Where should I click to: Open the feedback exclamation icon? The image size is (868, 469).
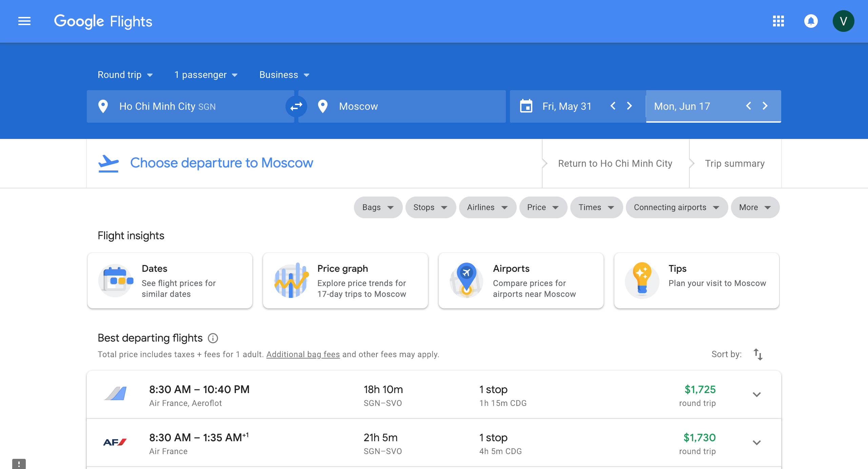19,464
